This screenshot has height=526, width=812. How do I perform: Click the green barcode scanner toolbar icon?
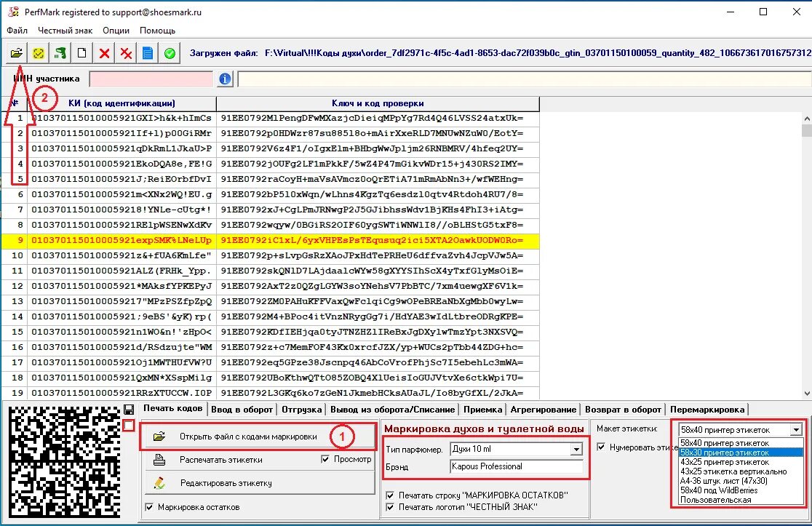[x=60, y=53]
